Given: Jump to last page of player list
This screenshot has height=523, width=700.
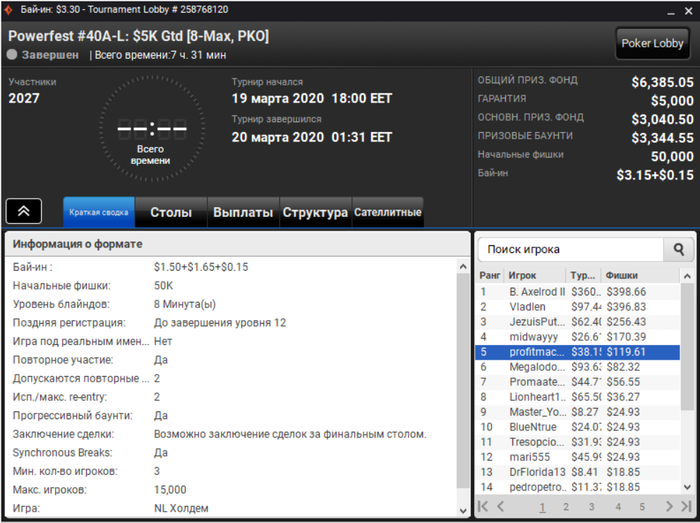Looking at the screenshot, I should [686, 506].
